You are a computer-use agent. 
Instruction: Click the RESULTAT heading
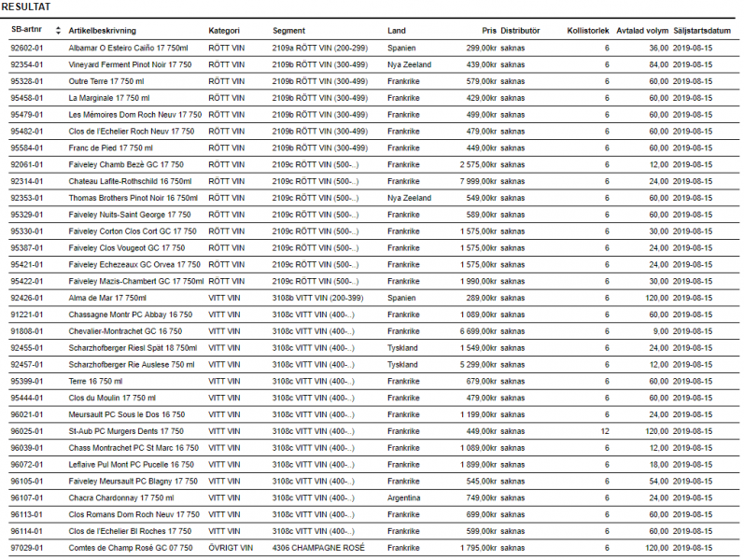(x=25, y=7)
